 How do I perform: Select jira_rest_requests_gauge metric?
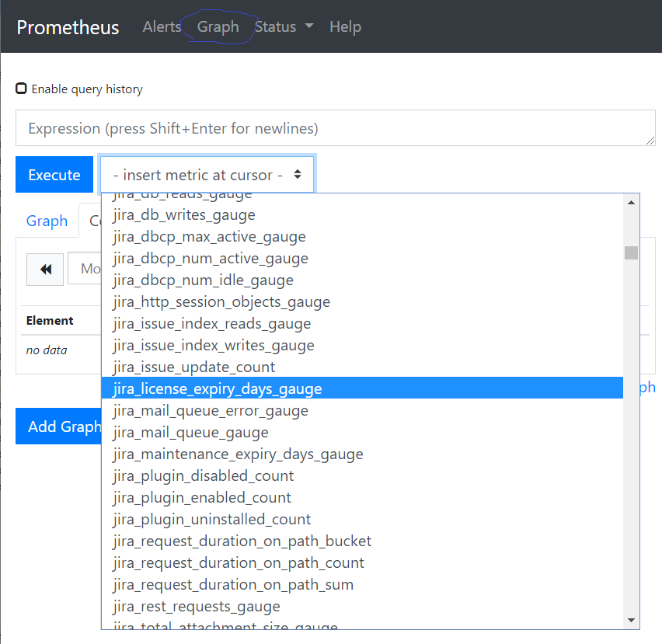(x=196, y=606)
